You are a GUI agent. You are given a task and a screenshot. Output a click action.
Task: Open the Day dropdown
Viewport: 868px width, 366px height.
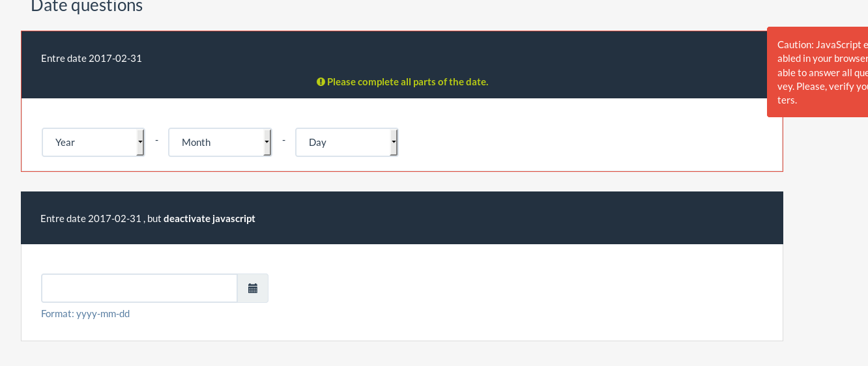point(346,142)
